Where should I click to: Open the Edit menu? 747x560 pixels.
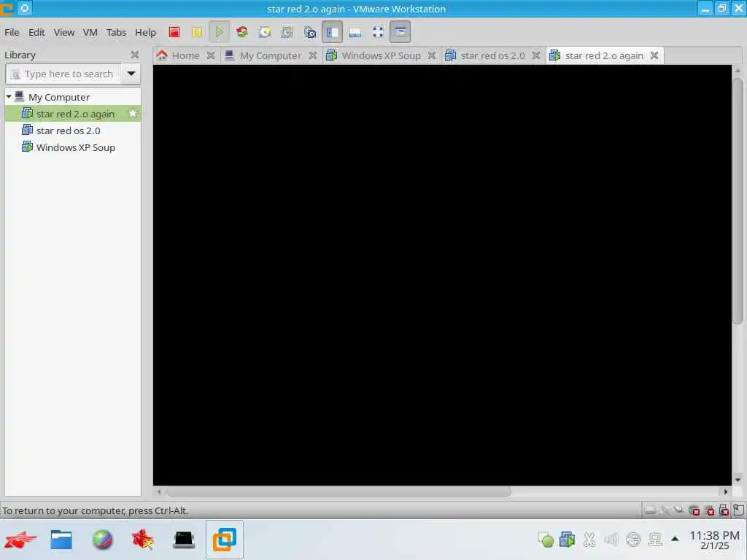pos(36,32)
